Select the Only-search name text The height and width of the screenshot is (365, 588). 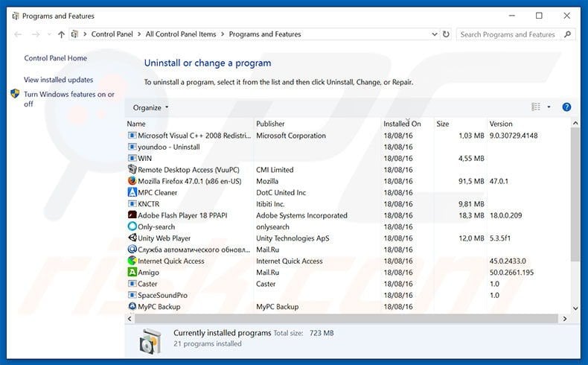[156, 226]
